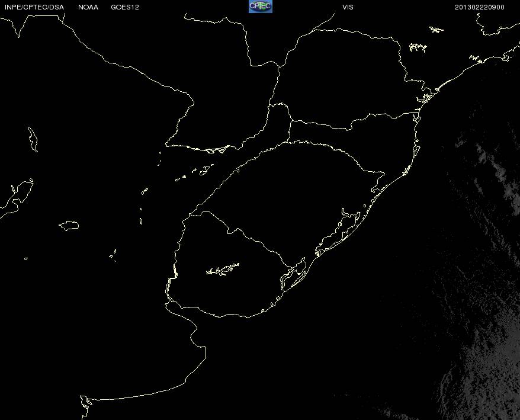Click the INPE/CPTEC/DSA header text

pyautogui.click(x=34, y=7)
